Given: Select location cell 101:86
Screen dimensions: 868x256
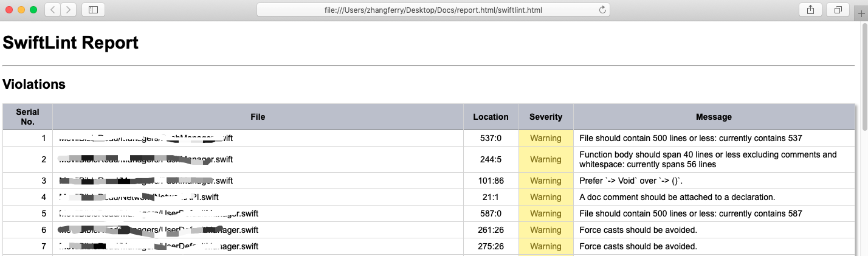Looking at the screenshot, I should (491, 181).
